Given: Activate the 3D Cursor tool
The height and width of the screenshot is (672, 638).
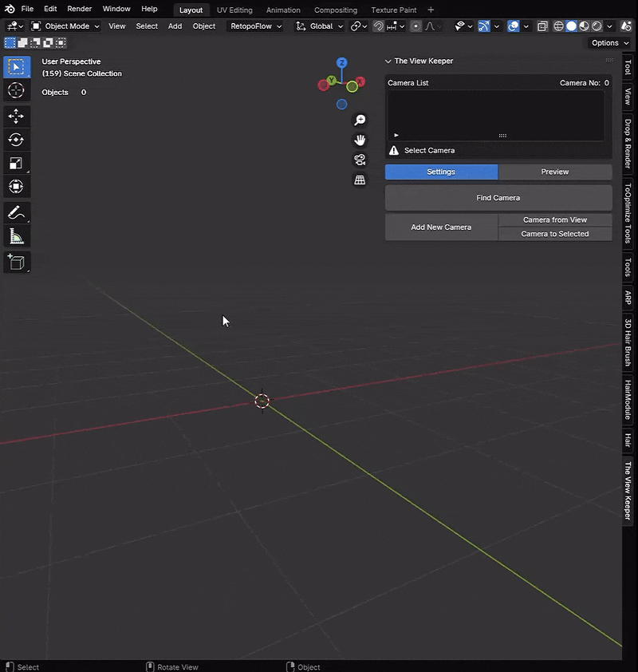Looking at the screenshot, I should click(17, 90).
